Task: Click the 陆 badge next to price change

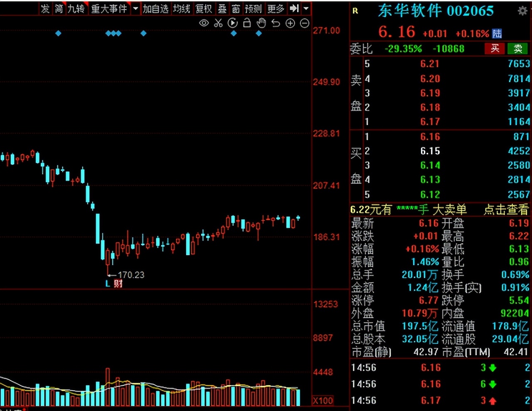Action: [x=497, y=34]
